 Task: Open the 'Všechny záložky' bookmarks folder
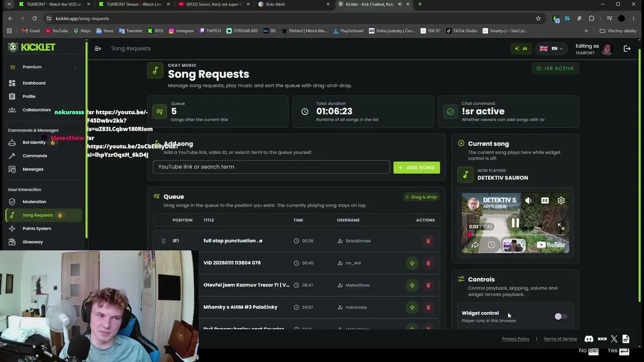click(618, 31)
